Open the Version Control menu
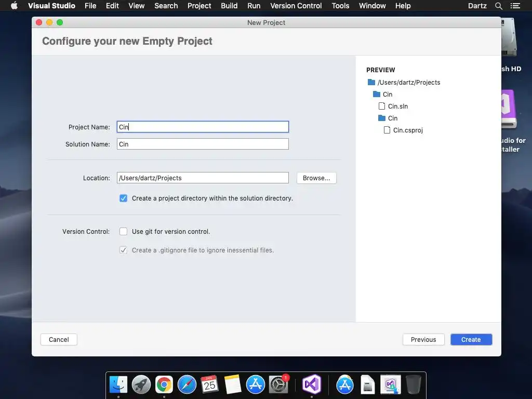Viewport: 532px width, 399px height. 296,6
